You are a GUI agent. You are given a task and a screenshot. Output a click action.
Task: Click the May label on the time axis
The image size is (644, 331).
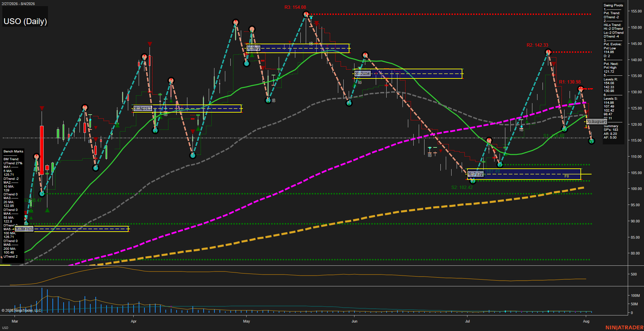point(247,321)
